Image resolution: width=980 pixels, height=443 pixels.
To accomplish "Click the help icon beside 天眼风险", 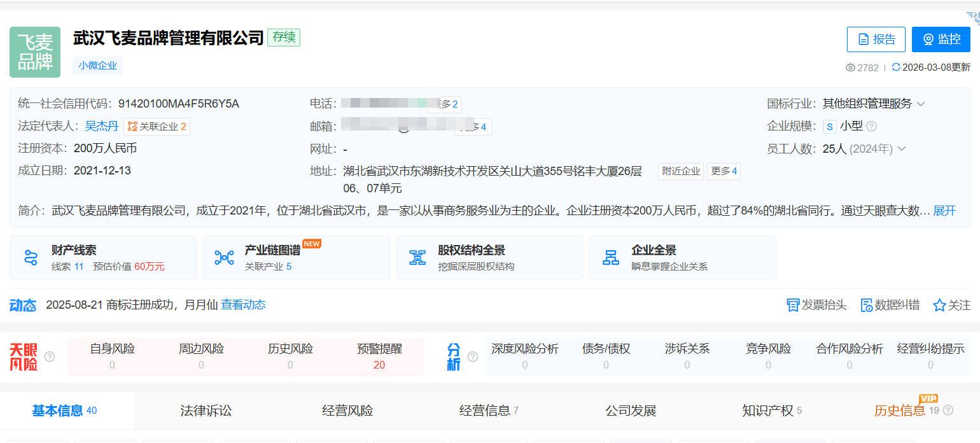I will tap(50, 356).
